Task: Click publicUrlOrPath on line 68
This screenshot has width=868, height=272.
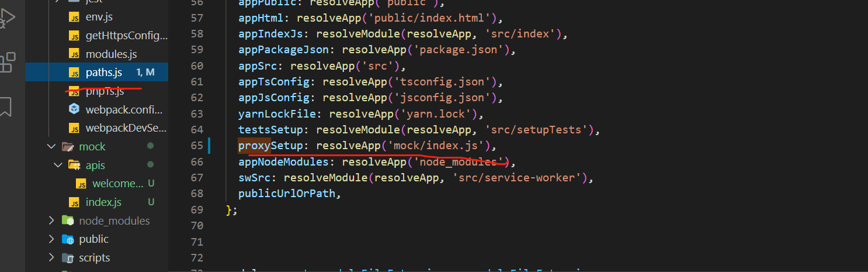Action: coord(286,194)
